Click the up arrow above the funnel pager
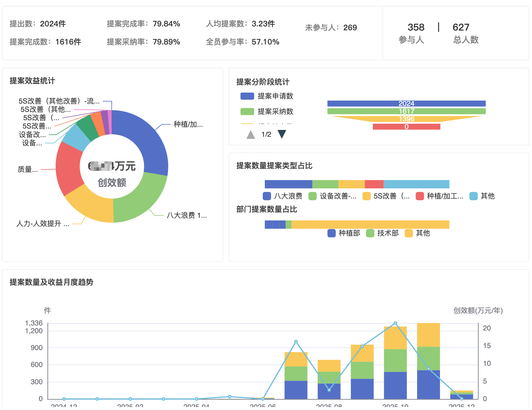This screenshot has height=410, width=532. (250, 134)
